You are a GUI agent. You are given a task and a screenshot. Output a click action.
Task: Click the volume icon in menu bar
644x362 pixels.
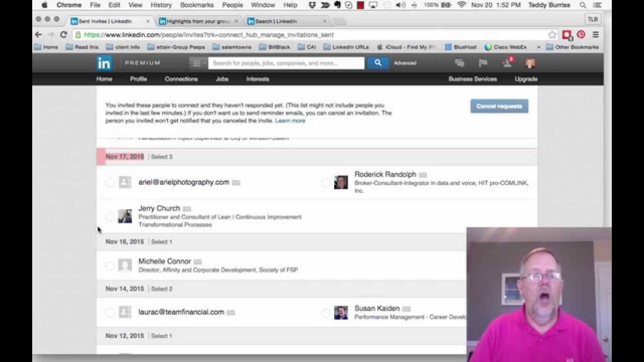click(x=400, y=5)
